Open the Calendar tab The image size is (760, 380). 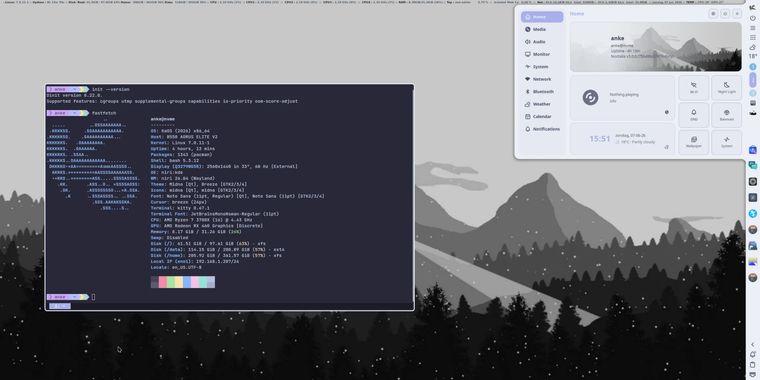542,117
